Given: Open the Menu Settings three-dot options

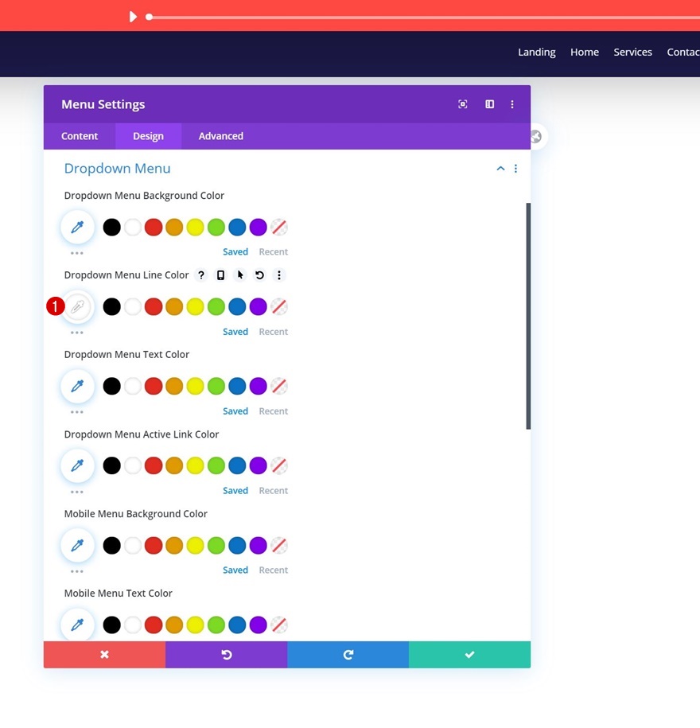Looking at the screenshot, I should (512, 104).
